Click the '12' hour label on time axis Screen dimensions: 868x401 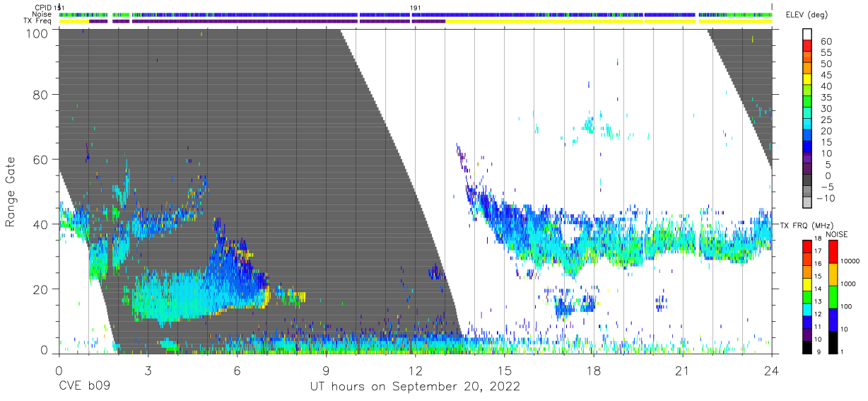[x=416, y=371]
